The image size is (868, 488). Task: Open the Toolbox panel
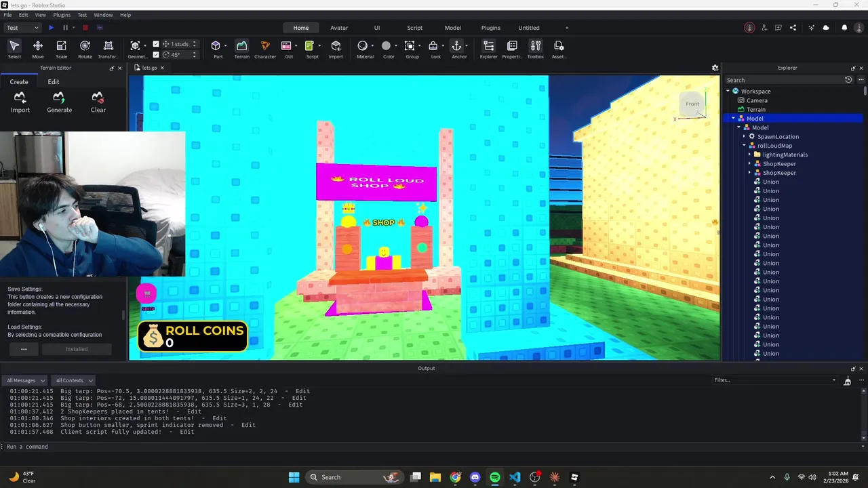coord(536,49)
